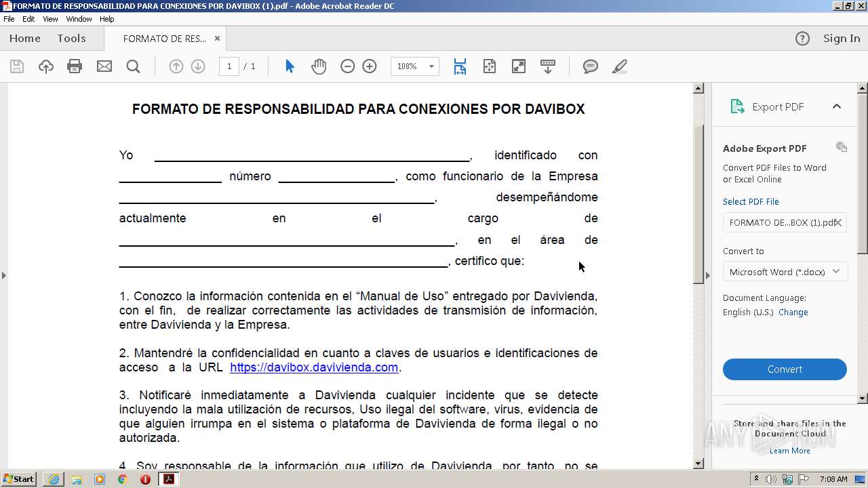Click the selected file name field
Viewport: 868px width, 488px height.
[785, 222]
